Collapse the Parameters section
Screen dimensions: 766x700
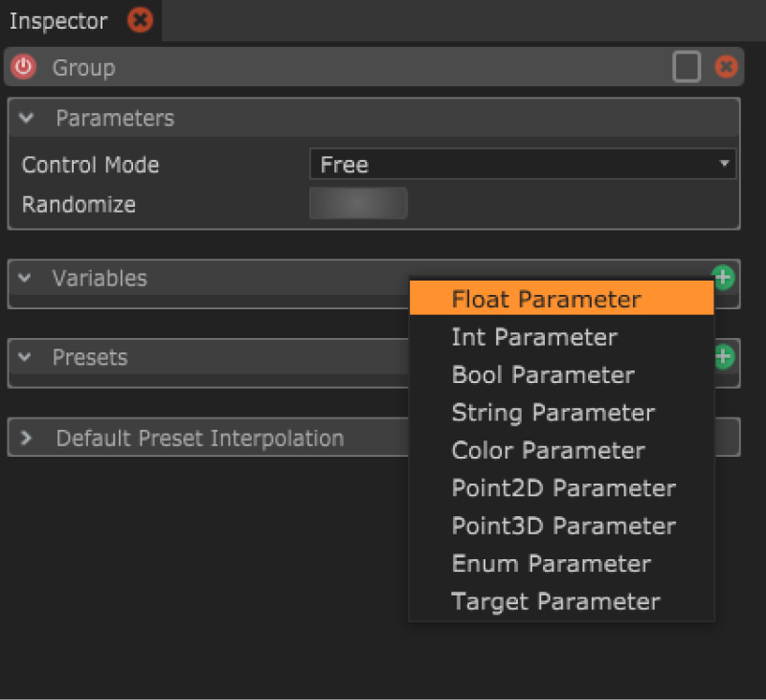(27, 119)
